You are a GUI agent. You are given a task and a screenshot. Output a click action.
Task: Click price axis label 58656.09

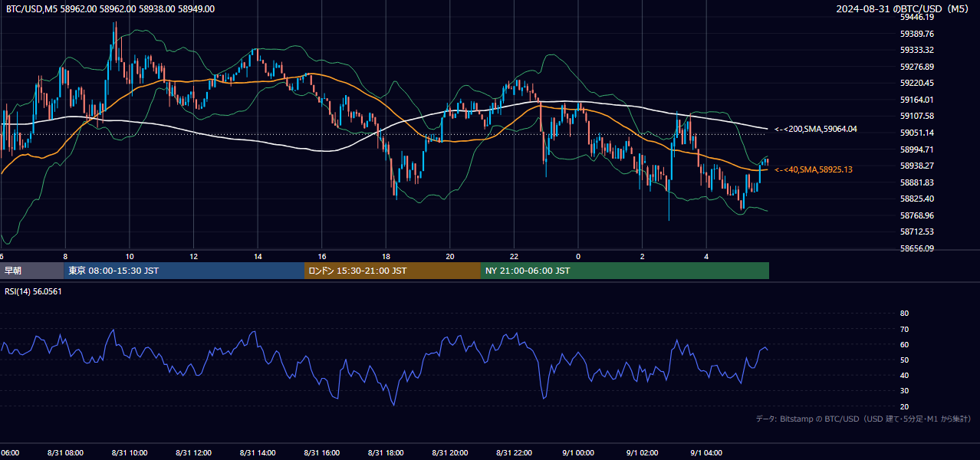(916, 248)
